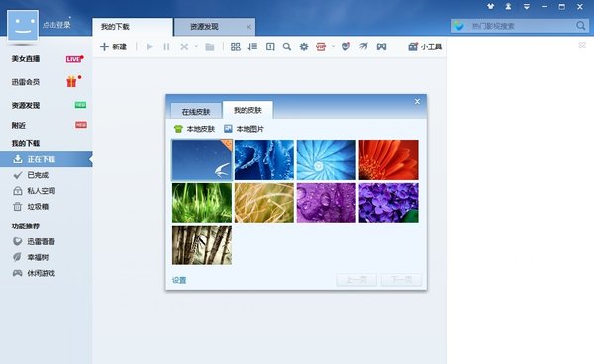This screenshot has height=364, width=594.
Task: Open settings via the gear icon
Action: point(304,46)
